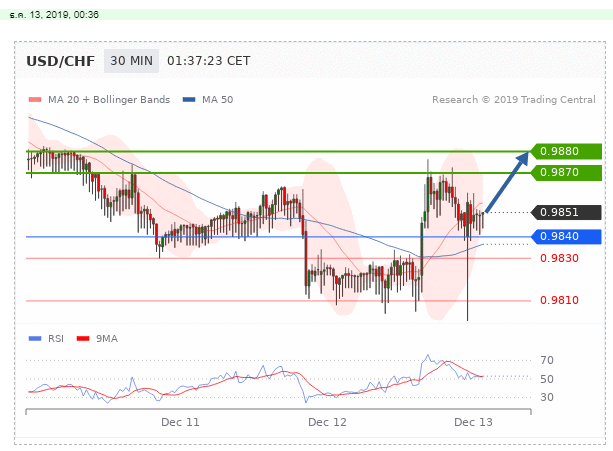Viewport: 613px width, 451px height.
Task: Click the 0.9830 red support label
Action: pyautogui.click(x=559, y=258)
